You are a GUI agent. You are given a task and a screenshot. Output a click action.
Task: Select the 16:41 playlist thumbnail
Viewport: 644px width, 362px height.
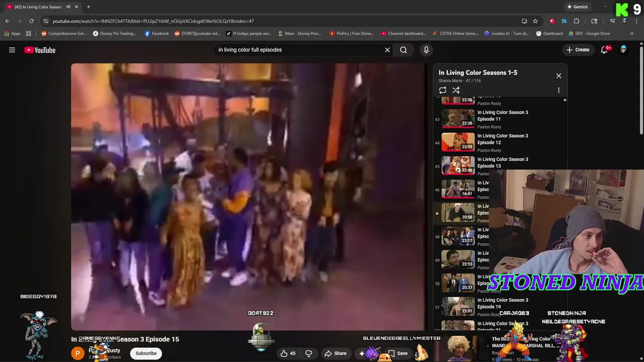458,189
